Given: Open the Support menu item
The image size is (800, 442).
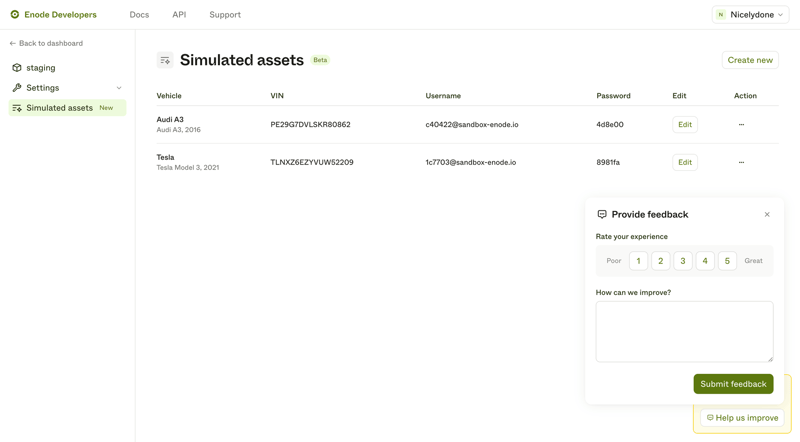Looking at the screenshot, I should click(x=225, y=15).
